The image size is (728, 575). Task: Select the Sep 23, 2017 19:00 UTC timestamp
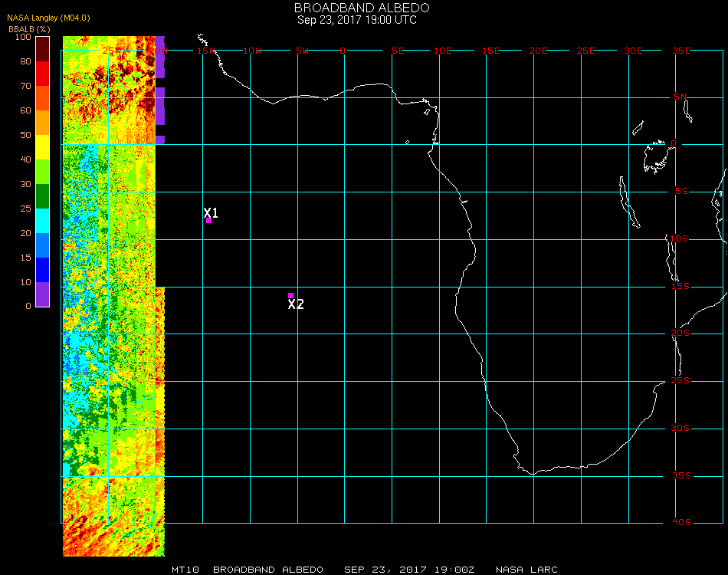(356, 20)
